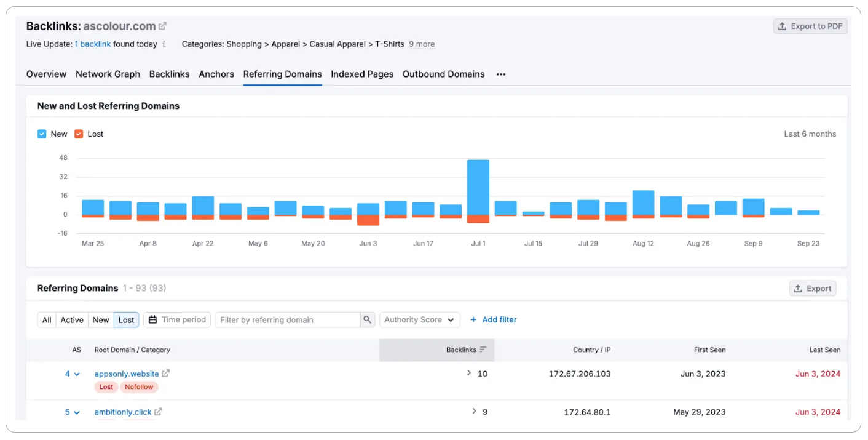Click inside the referring domain filter field

289,319
